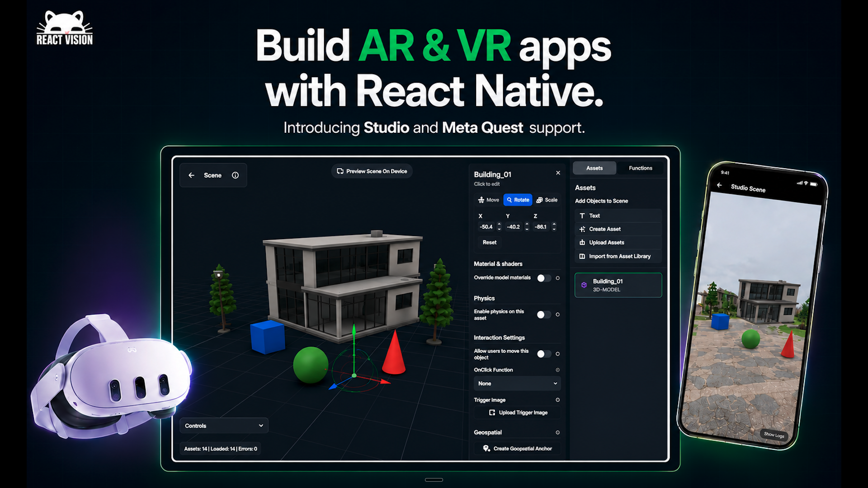Click Create Geospatial Anchor
The width and height of the screenshot is (868, 488).
tap(517, 449)
